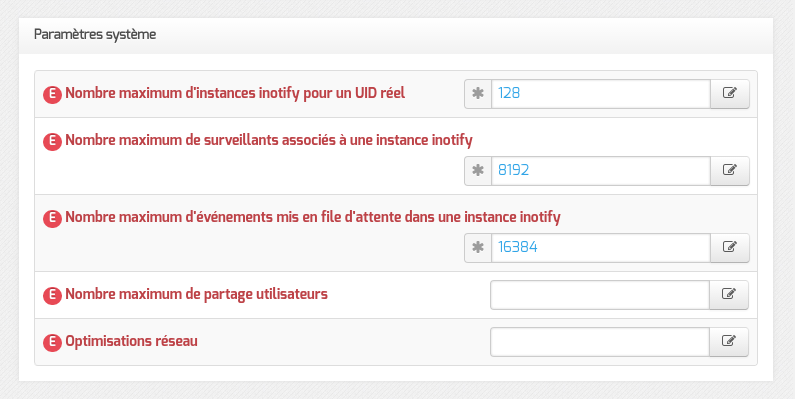This screenshot has height=399, width=795.
Task: Open editor for Nombre maximum de partage utilisateurs
Action: pos(729,295)
